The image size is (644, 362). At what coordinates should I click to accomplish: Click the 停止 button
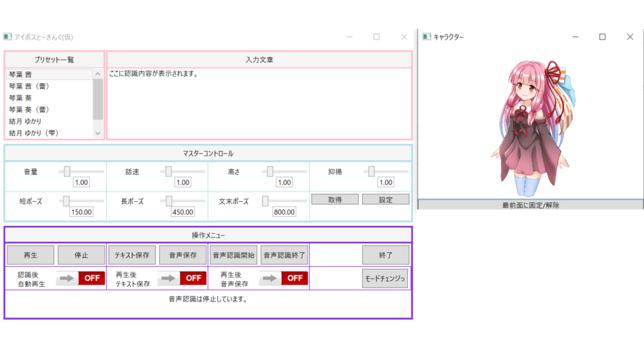pos(81,255)
